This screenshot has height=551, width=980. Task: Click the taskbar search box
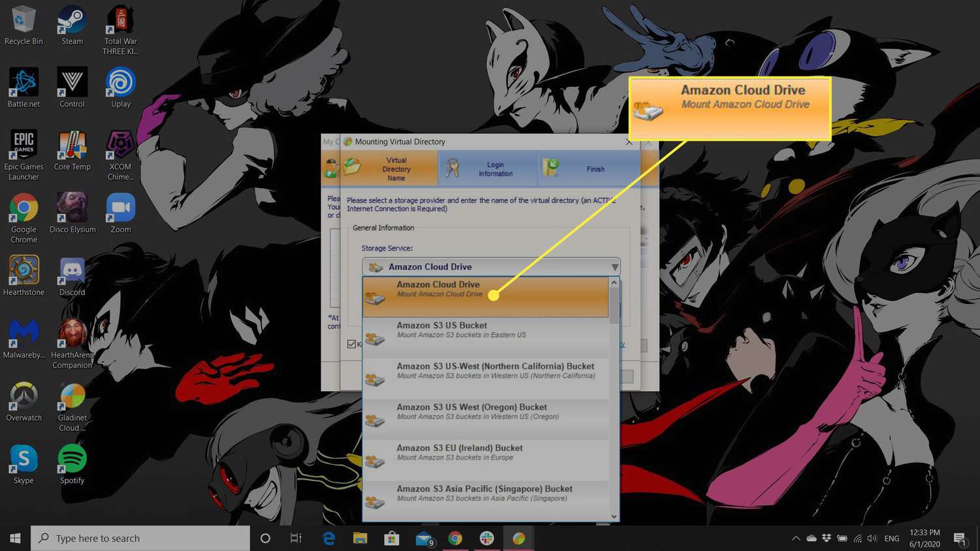pos(140,538)
